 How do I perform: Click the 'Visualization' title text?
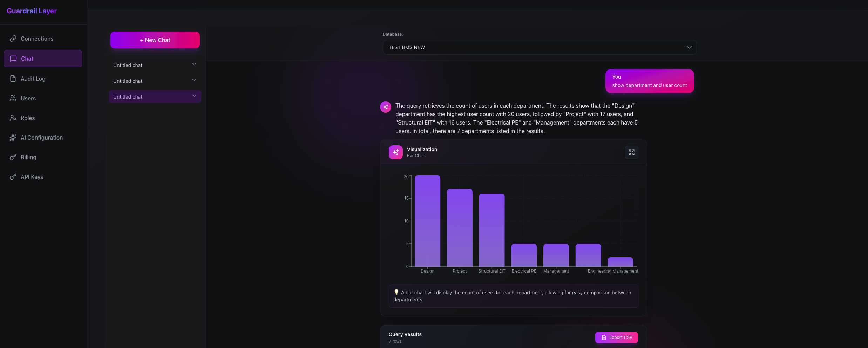422,149
